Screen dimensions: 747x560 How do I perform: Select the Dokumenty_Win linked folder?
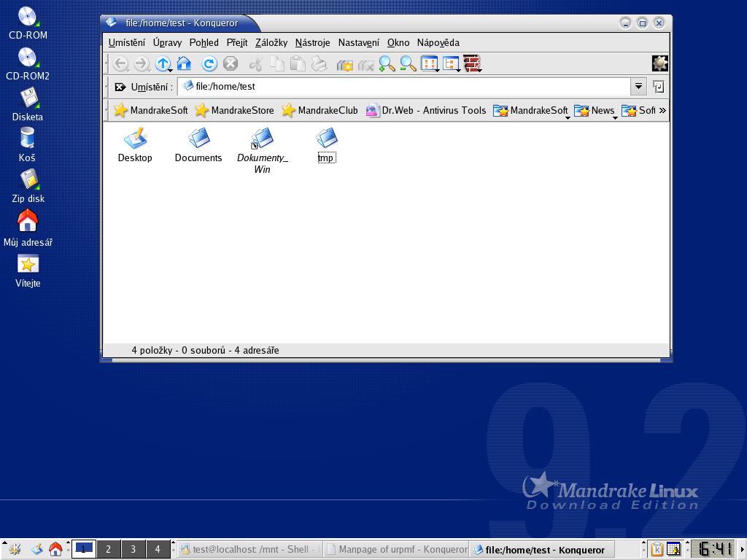tap(262, 150)
